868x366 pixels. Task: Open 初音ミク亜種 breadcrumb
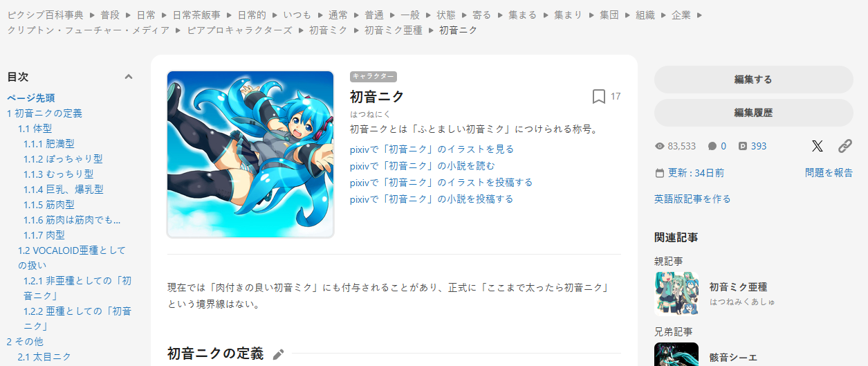(393, 30)
